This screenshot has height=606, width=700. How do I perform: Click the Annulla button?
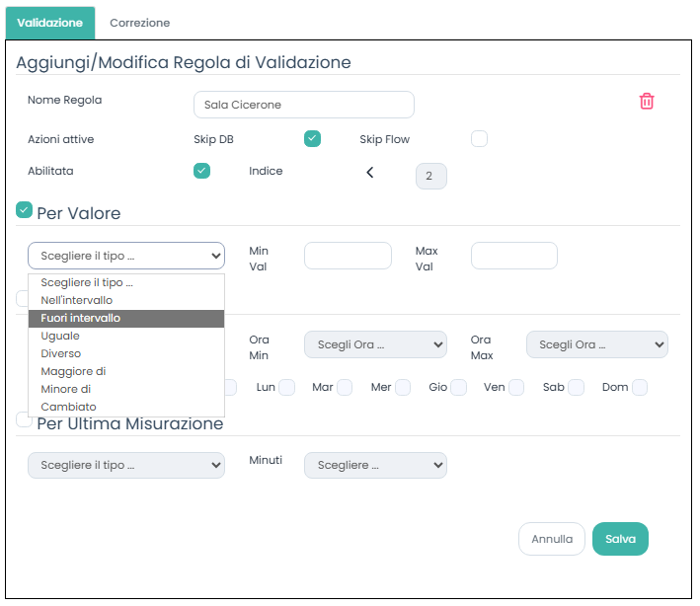(x=551, y=539)
